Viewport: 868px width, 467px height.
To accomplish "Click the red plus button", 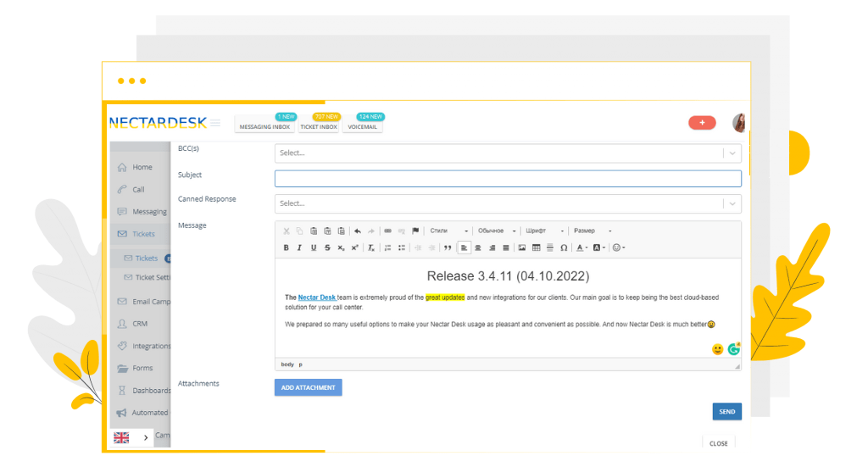I will click(702, 123).
